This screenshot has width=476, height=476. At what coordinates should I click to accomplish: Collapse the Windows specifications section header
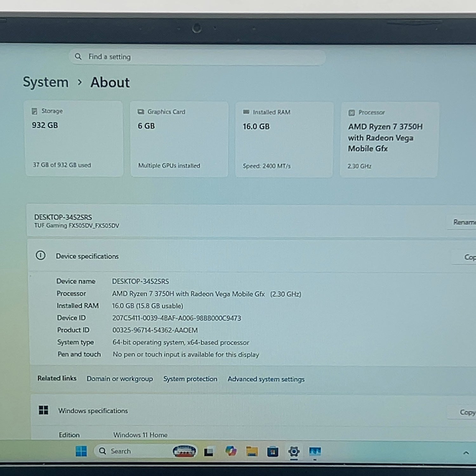tap(253, 411)
